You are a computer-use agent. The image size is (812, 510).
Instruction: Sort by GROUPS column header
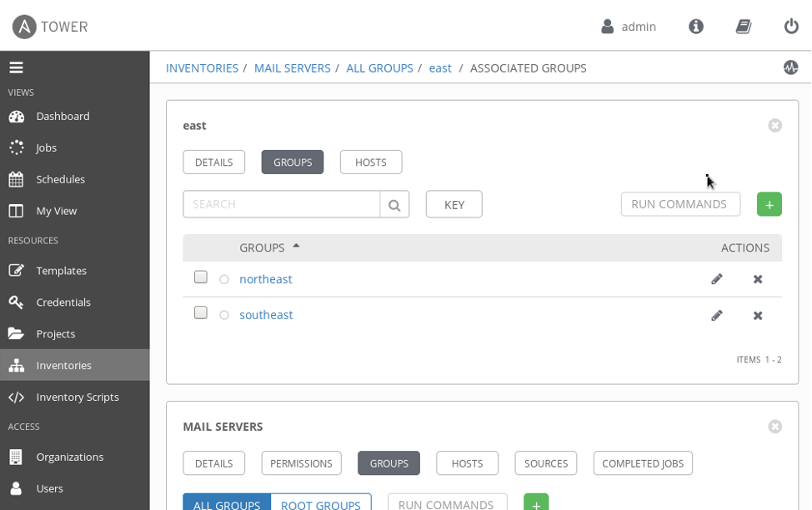pyautogui.click(x=268, y=247)
